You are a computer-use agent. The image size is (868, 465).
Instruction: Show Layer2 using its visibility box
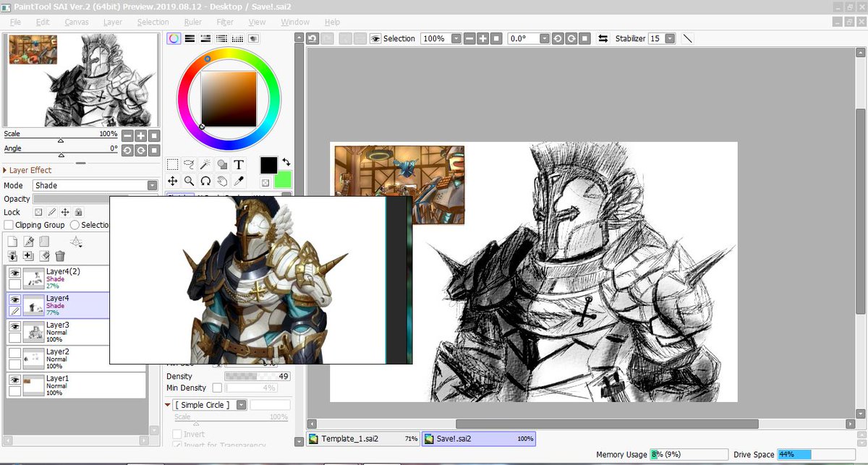[14, 352]
